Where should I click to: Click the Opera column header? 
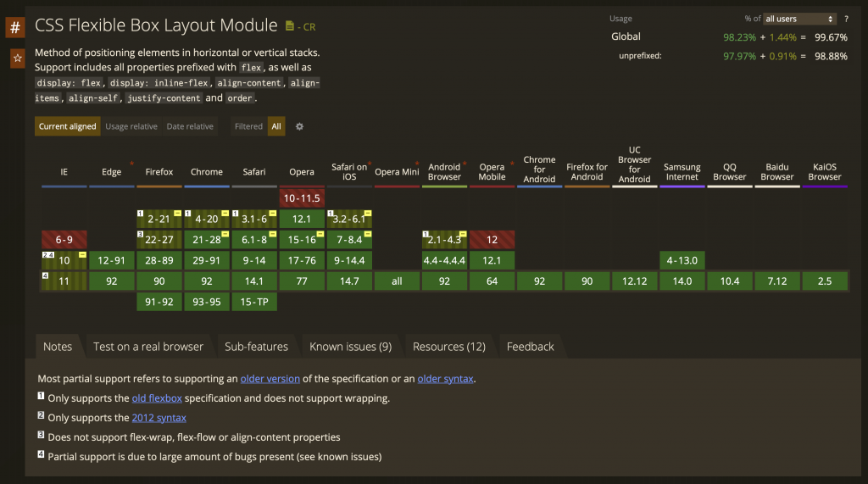(302, 172)
